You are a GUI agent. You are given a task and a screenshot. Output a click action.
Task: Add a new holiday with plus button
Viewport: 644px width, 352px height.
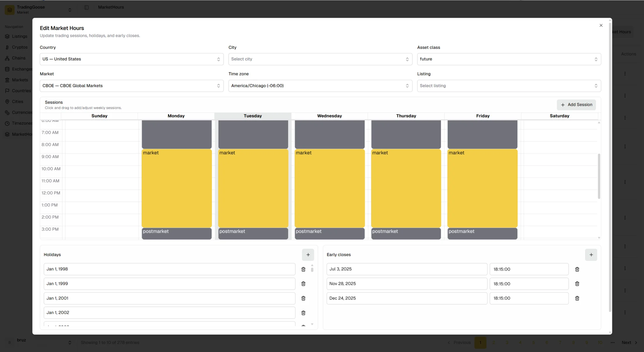point(308,255)
